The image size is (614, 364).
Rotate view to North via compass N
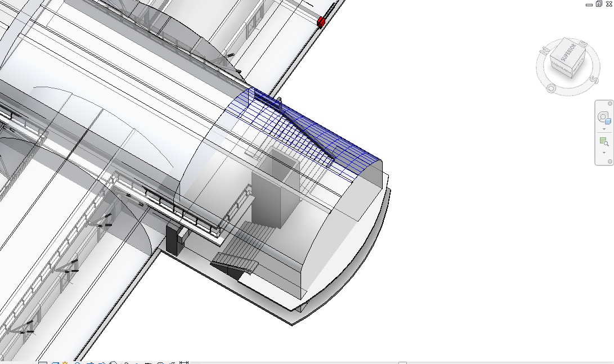[x=545, y=51]
